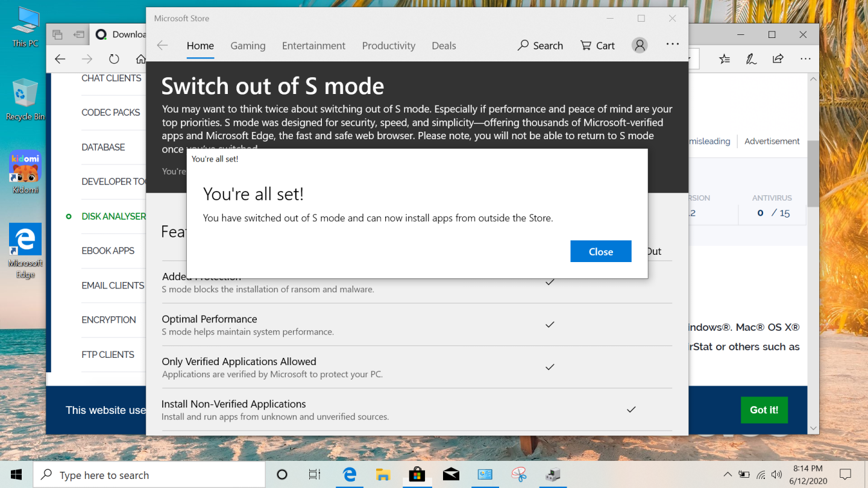Select the Email Clients category in the sidebar

pos(112,285)
